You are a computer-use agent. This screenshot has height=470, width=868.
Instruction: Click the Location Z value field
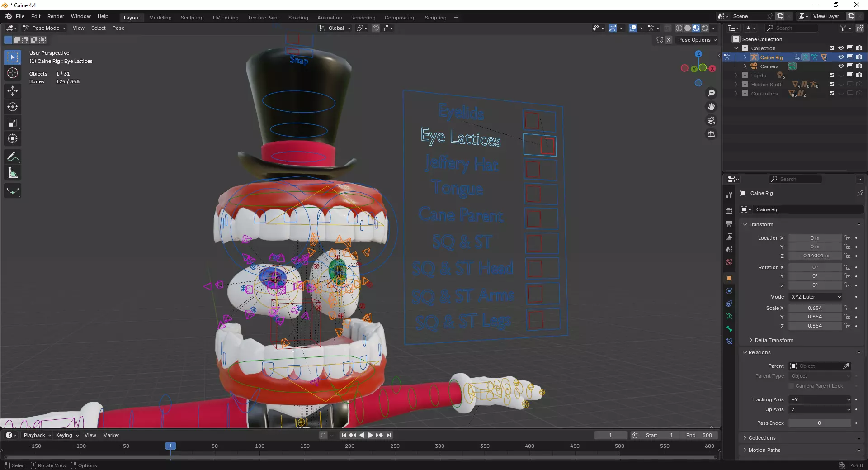click(x=815, y=256)
